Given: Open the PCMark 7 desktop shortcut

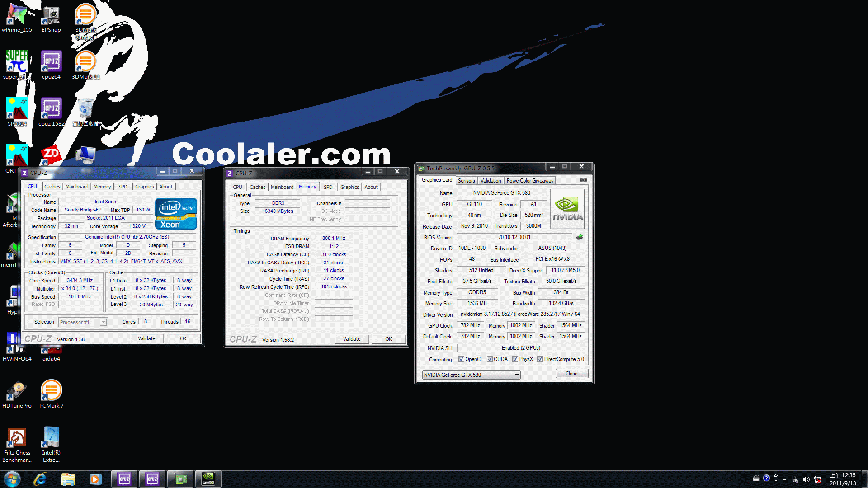Looking at the screenshot, I should click(x=51, y=394).
